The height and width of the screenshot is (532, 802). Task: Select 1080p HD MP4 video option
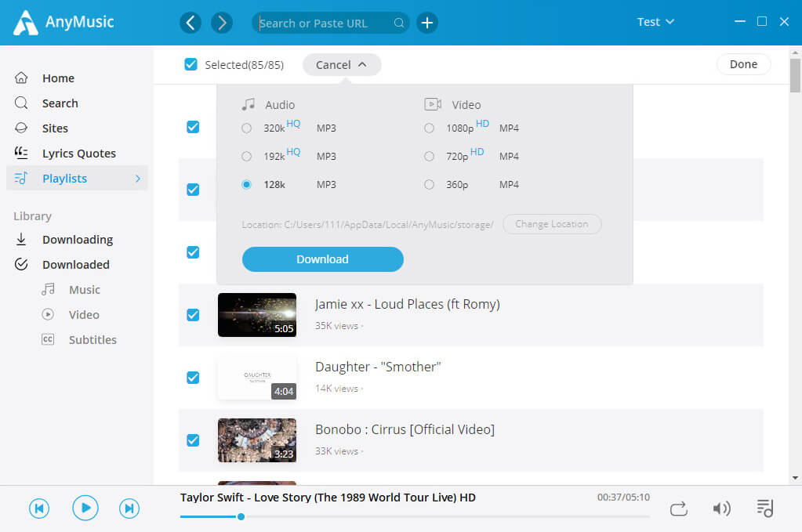429,128
